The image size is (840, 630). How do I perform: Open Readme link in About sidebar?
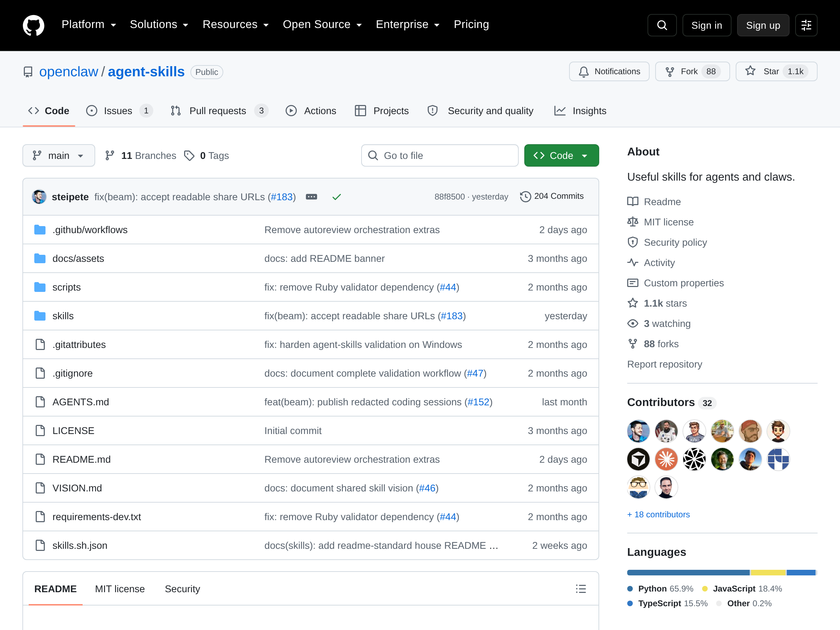(654, 202)
